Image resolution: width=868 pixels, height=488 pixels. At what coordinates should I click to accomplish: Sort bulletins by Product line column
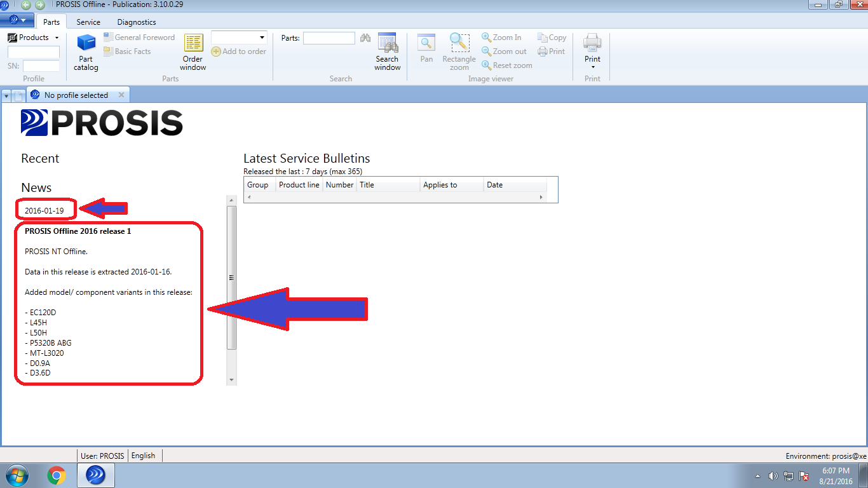(299, 185)
